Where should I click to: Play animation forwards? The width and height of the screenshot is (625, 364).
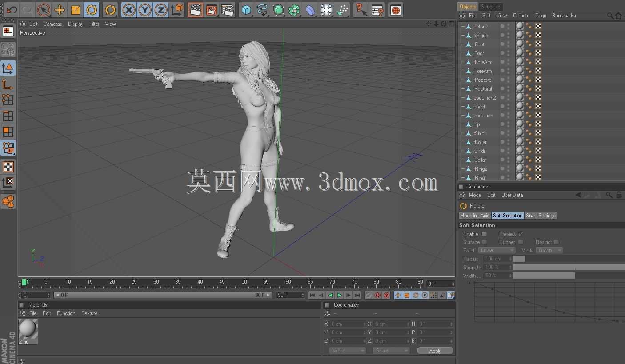(339, 295)
